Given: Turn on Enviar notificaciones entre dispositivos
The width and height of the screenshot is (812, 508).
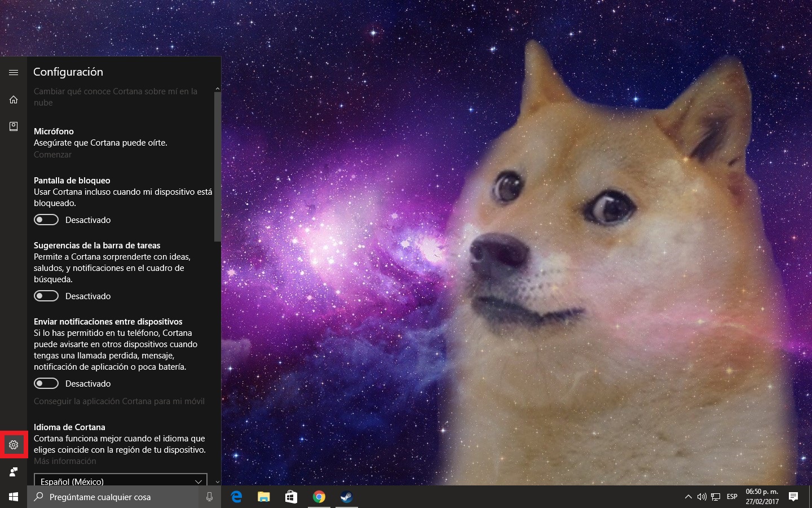Looking at the screenshot, I should tap(46, 383).
